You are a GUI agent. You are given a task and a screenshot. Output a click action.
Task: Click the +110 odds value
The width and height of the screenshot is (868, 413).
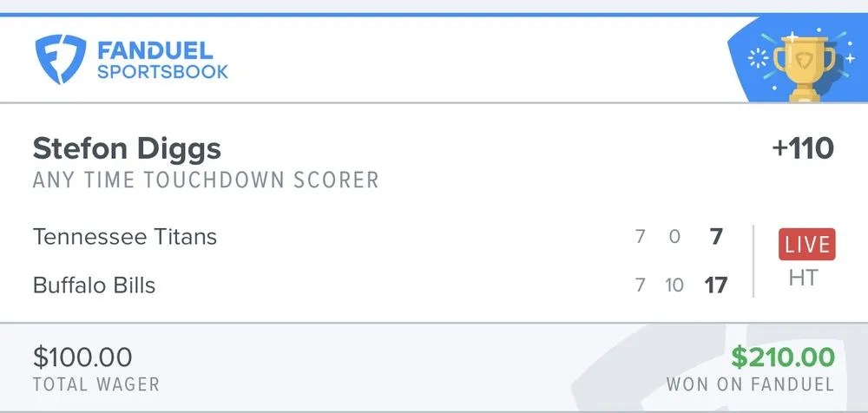[802, 148]
